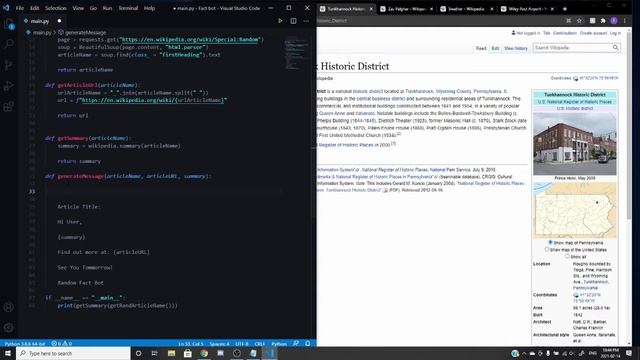The image size is (640, 360).
Task: Show hidden system tray icons chevron
Action: pyautogui.click(x=524, y=353)
